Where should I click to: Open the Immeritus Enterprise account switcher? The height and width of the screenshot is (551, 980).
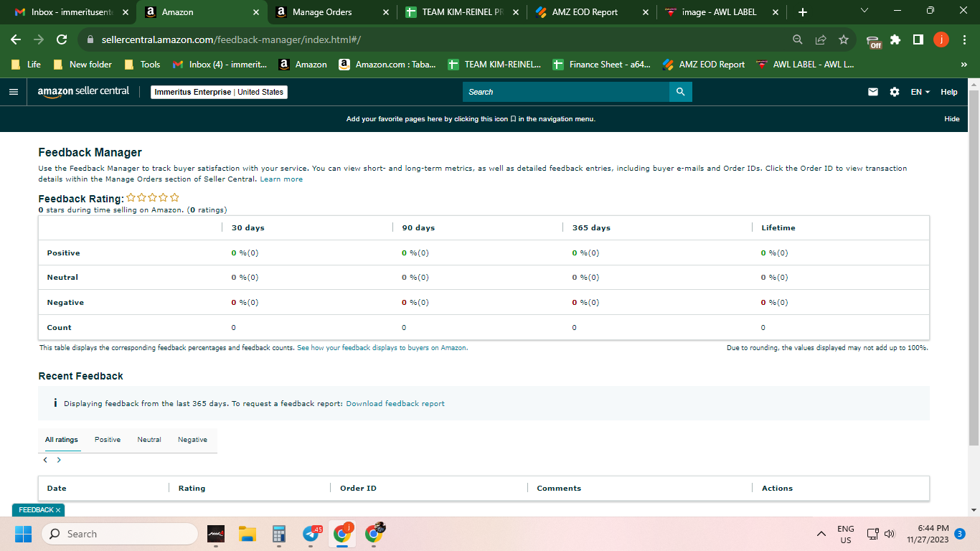[220, 92]
